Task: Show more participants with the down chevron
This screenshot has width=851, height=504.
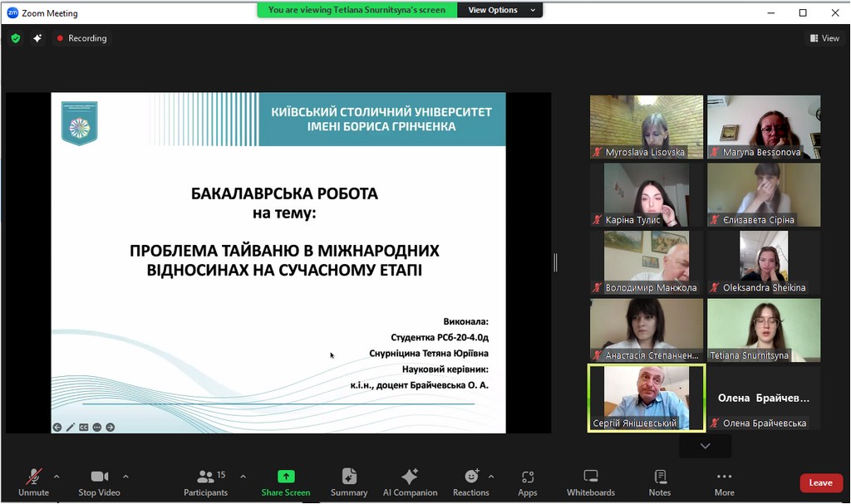Action: pos(705,446)
